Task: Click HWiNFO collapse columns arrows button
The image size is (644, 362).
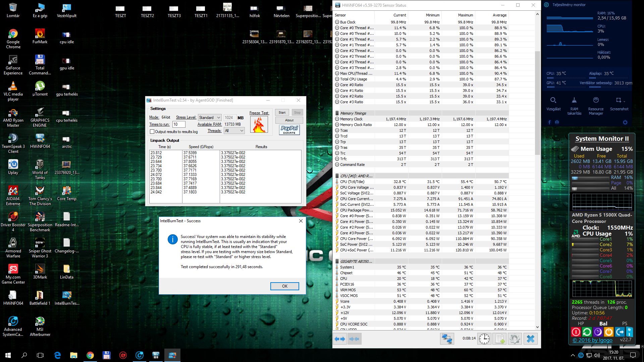Action: pyautogui.click(x=354, y=339)
